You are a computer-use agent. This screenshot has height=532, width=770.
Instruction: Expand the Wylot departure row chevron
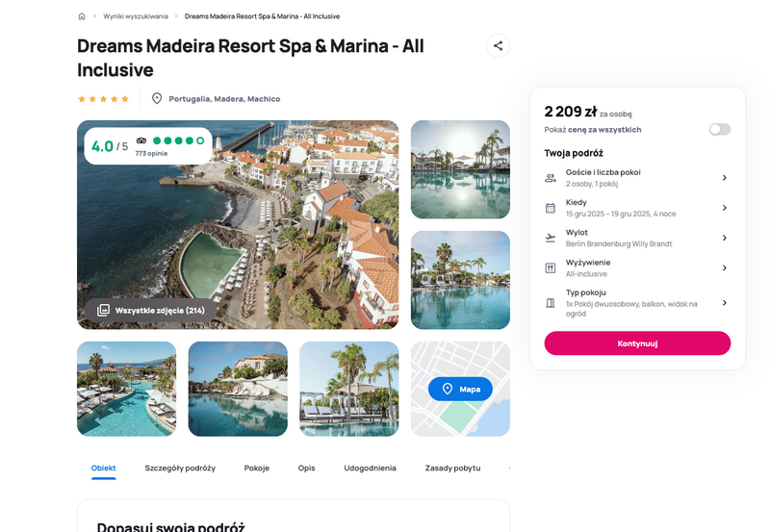pos(725,238)
